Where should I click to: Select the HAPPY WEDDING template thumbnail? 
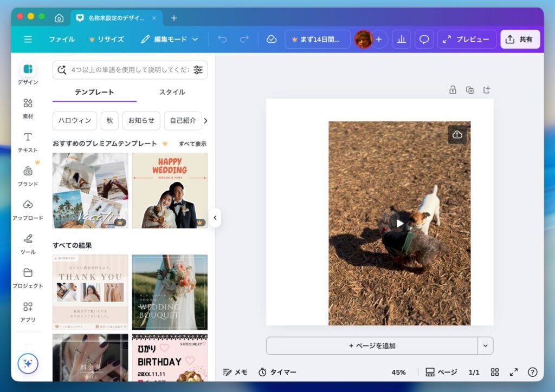tap(170, 190)
